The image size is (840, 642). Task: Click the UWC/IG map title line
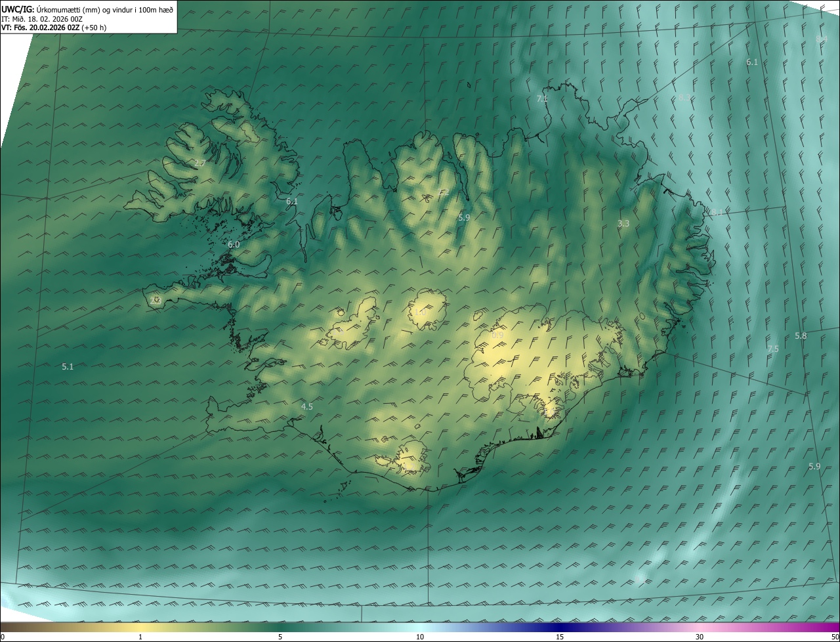(x=87, y=9)
